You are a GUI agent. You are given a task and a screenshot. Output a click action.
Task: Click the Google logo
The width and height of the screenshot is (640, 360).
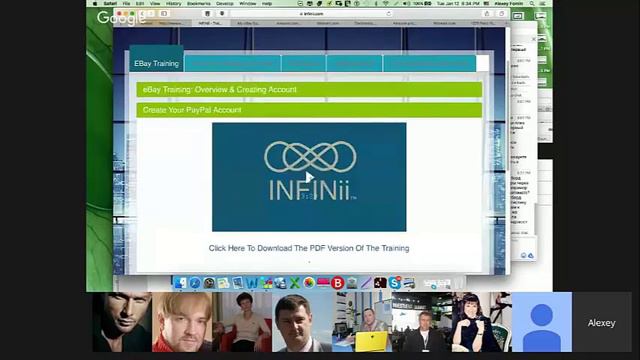[121, 18]
